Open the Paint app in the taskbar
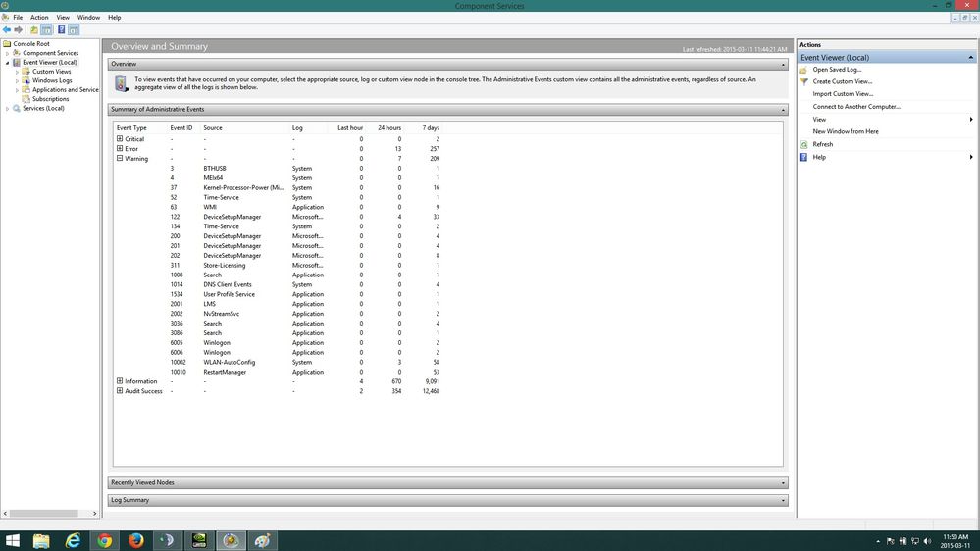The height and width of the screenshot is (551, 980). click(262, 540)
